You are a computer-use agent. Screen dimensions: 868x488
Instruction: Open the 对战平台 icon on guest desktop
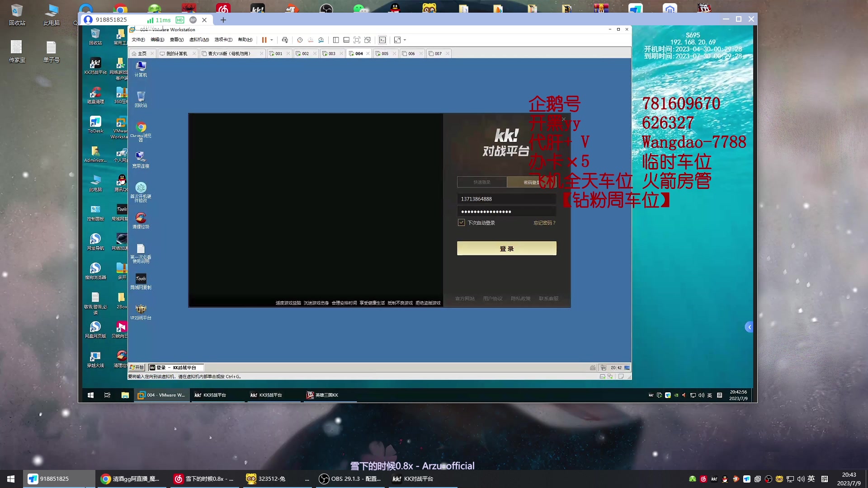[x=141, y=312]
